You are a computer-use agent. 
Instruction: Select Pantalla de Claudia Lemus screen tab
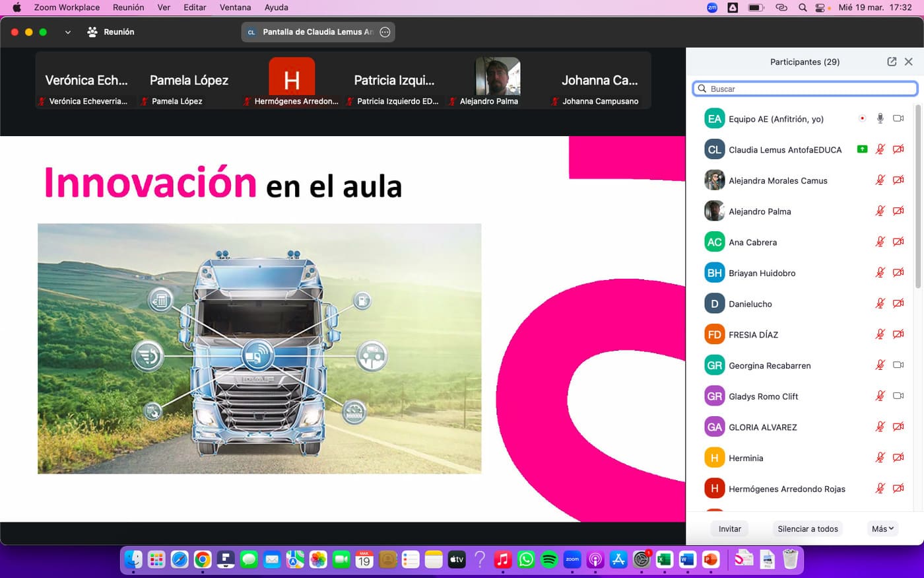click(x=318, y=32)
